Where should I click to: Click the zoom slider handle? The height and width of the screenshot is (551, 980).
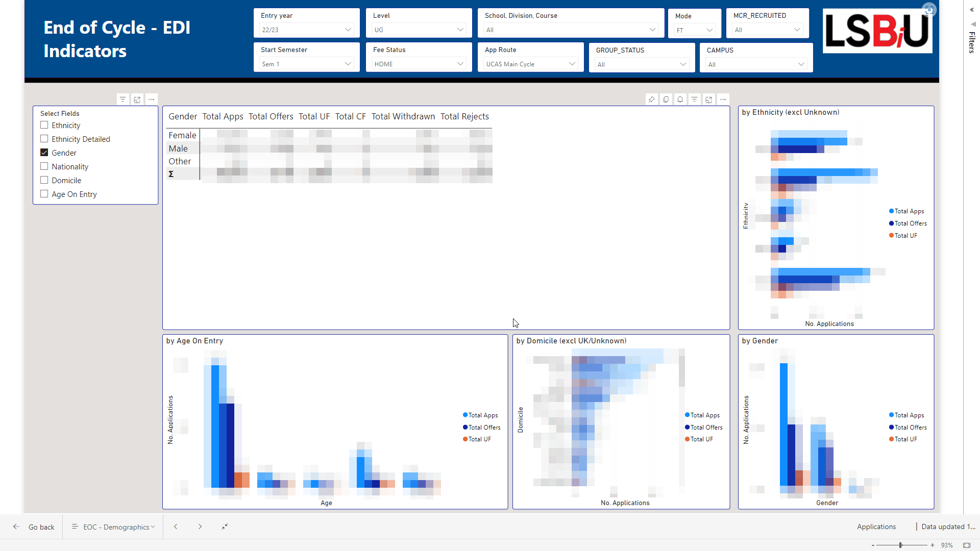pos(901,545)
